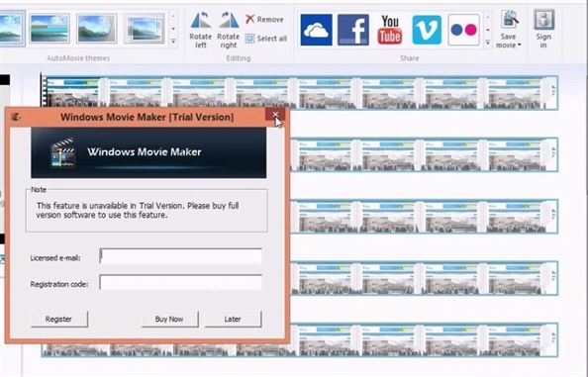Click Select all in Editing group

(x=266, y=39)
